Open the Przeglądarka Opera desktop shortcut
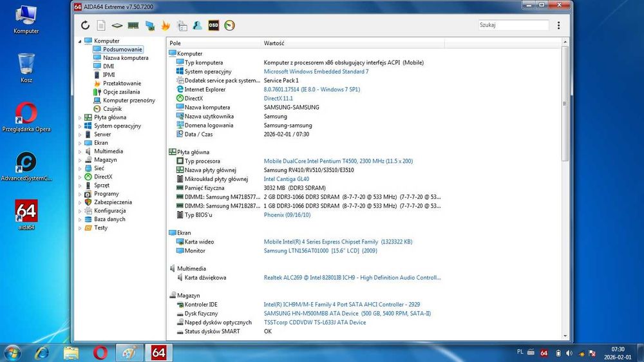This screenshot has width=644, height=362. click(26, 117)
